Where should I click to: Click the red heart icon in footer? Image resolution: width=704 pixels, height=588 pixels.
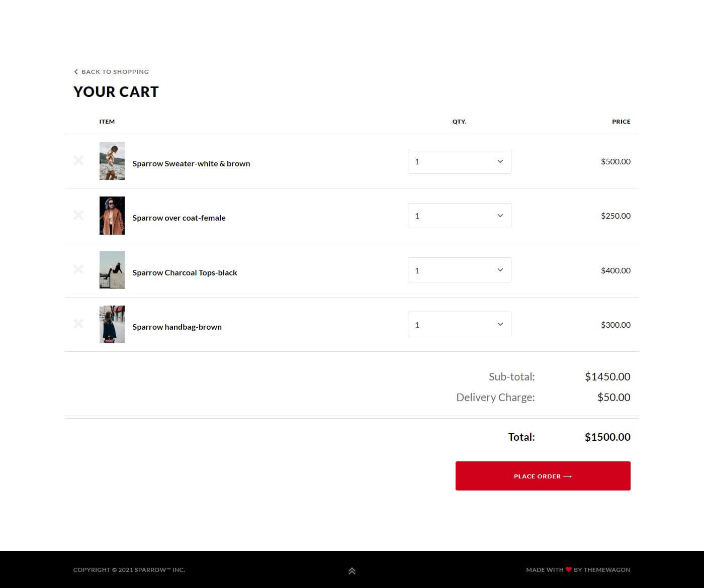point(569,569)
